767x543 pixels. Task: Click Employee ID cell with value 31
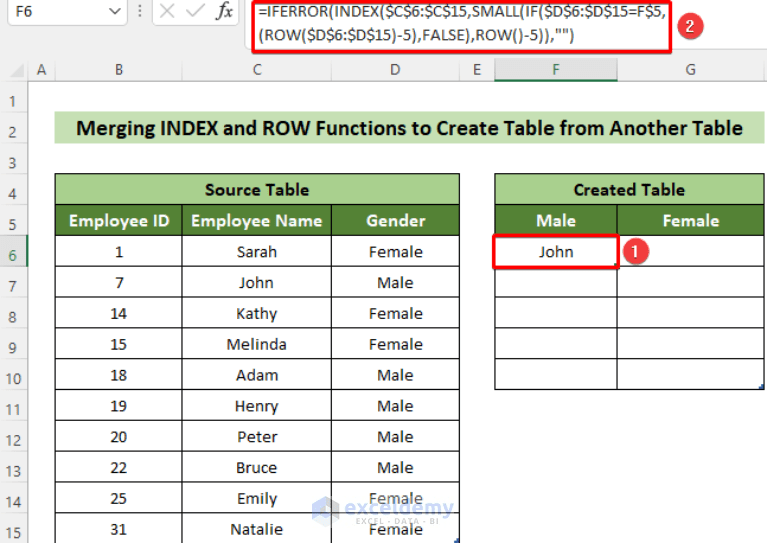tap(119, 529)
